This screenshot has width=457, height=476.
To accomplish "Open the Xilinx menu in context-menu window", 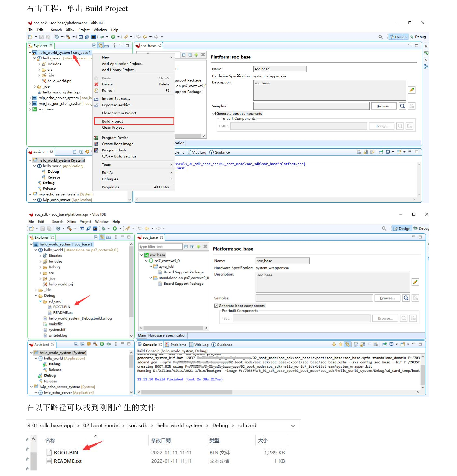I will click(70, 30).
